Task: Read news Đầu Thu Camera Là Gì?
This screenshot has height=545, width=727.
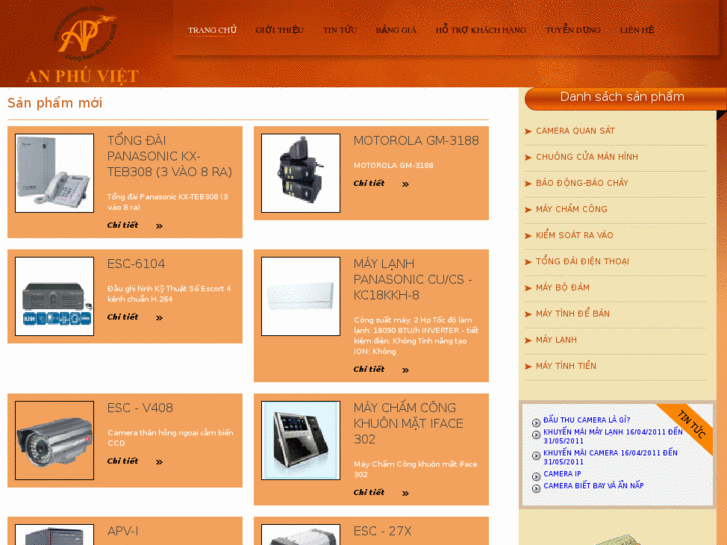Action: click(x=587, y=420)
